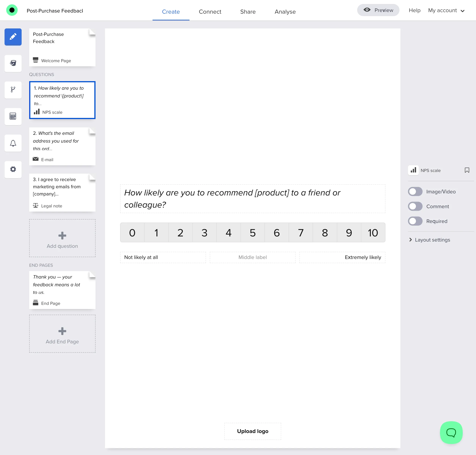Image resolution: width=476 pixels, height=455 pixels.
Task: Open the My account dropdown
Action: [x=446, y=10]
